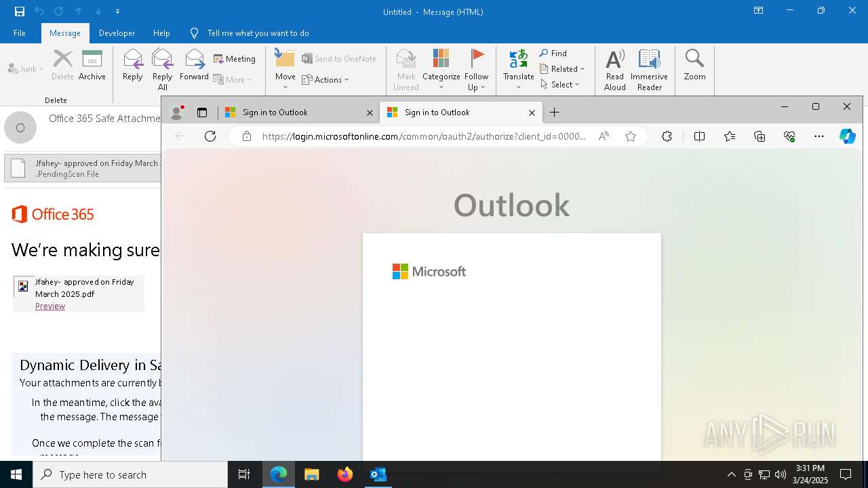Image resolution: width=868 pixels, height=488 pixels.
Task: Refresh the Edge page
Action: coord(210,136)
